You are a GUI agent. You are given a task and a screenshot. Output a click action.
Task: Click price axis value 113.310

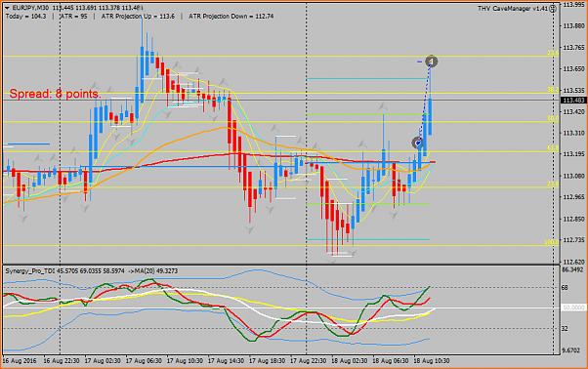click(x=573, y=133)
